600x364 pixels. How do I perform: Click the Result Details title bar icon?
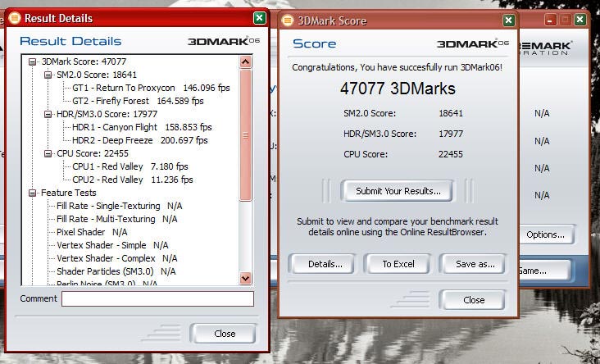(x=15, y=18)
